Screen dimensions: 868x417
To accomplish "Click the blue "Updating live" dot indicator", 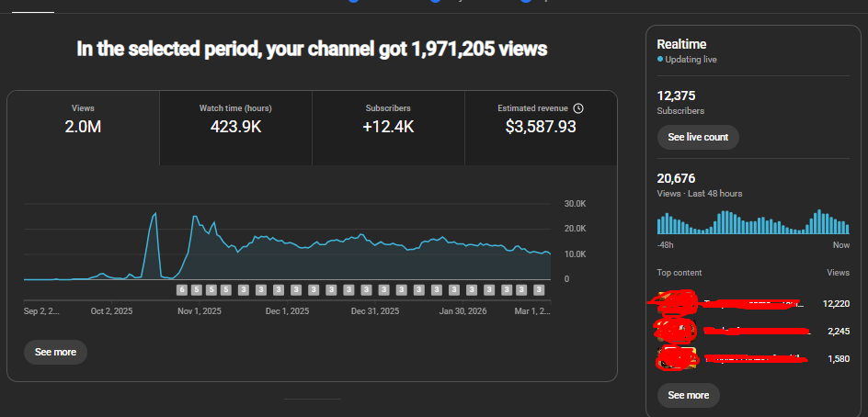I will (x=660, y=60).
